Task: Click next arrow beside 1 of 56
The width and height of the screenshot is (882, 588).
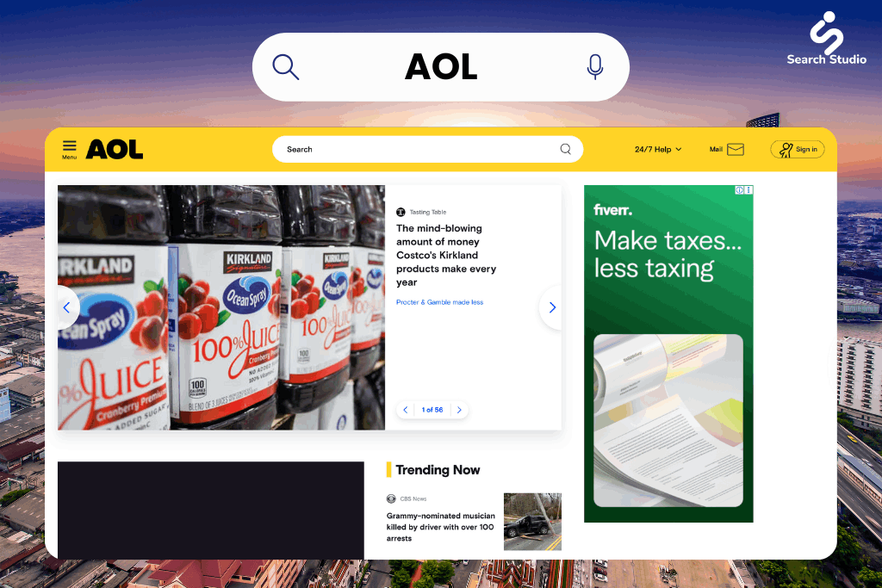Action: [459, 410]
